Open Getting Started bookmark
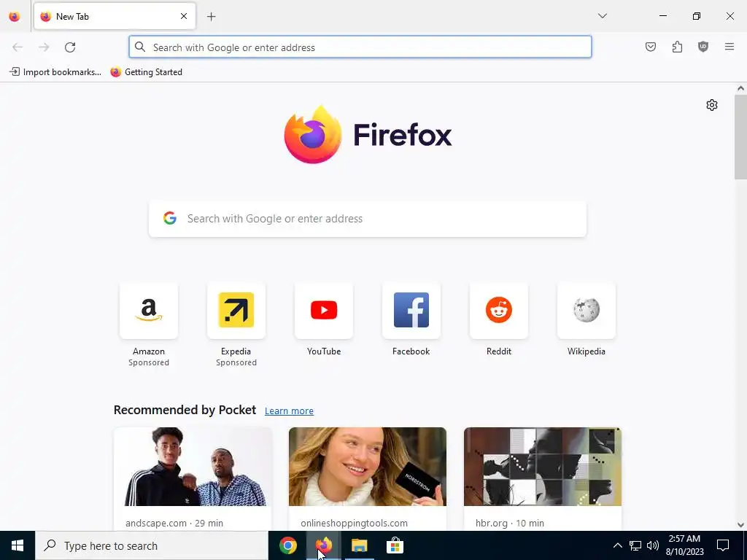The height and width of the screenshot is (560, 747). pyautogui.click(x=146, y=72)
